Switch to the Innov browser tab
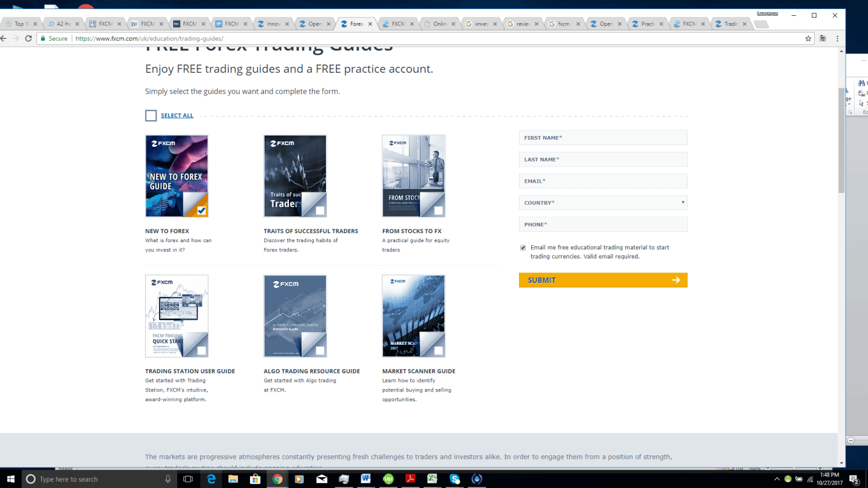 tap(273, 24)
